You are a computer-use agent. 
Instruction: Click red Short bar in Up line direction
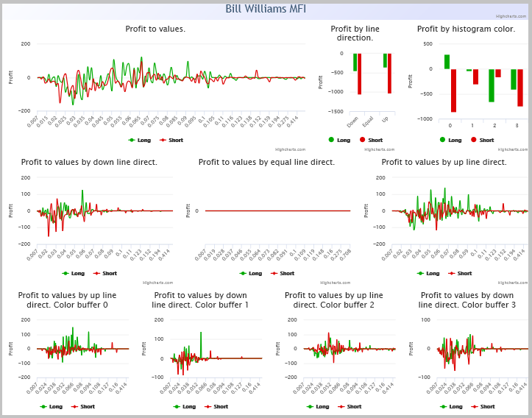[389, 74]
